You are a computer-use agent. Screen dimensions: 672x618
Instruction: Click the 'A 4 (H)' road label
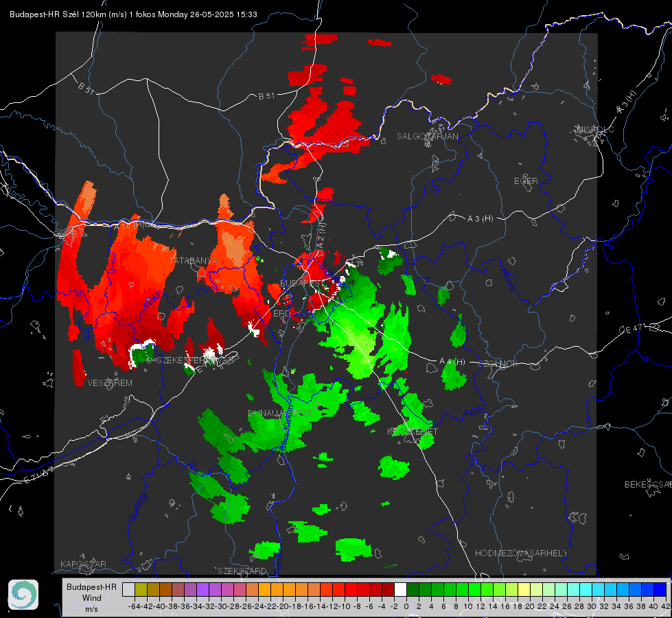tap(452, 362)
